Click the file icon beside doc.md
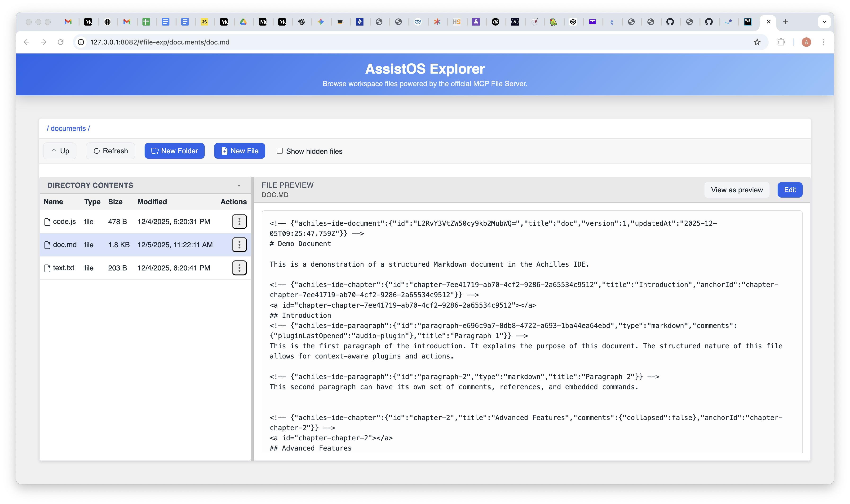The height and width of the screenshot is (504, 850). point(47,244)
